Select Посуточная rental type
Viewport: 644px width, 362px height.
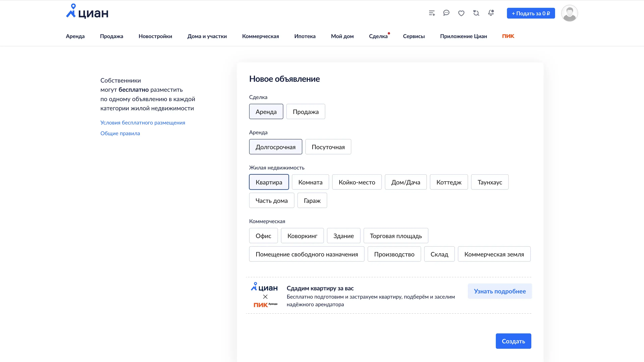[x=328, y=147]
